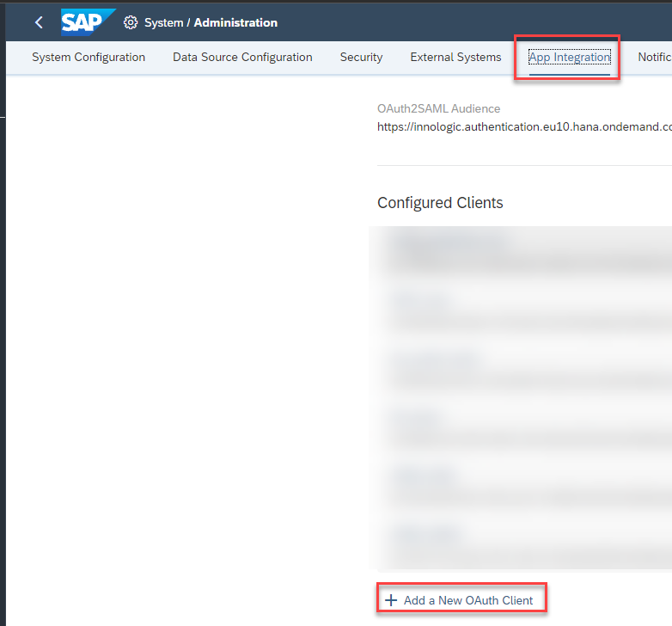Viewport: 672px width, 626px height.
Task: Open the System Configuration tab
Action: coord(89,58)
